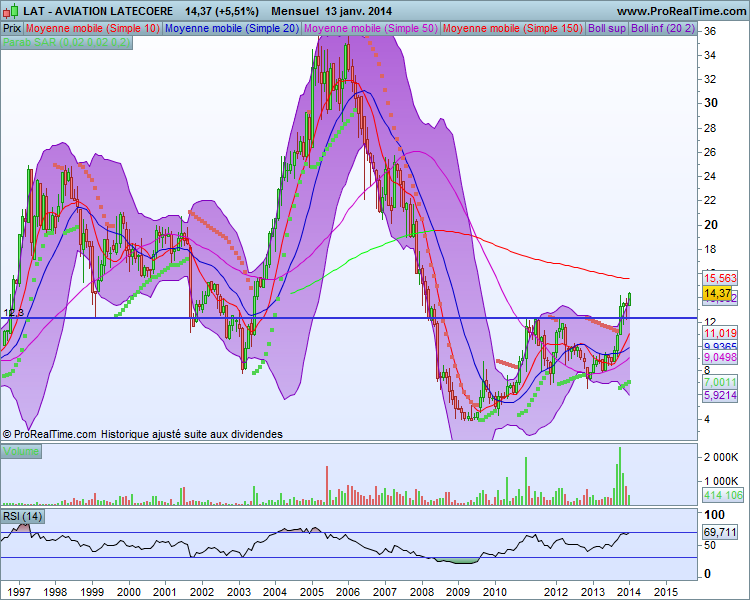The image size is (750, 600).
Task: Click the 1997 label on time axis
Action: [19, 592]
